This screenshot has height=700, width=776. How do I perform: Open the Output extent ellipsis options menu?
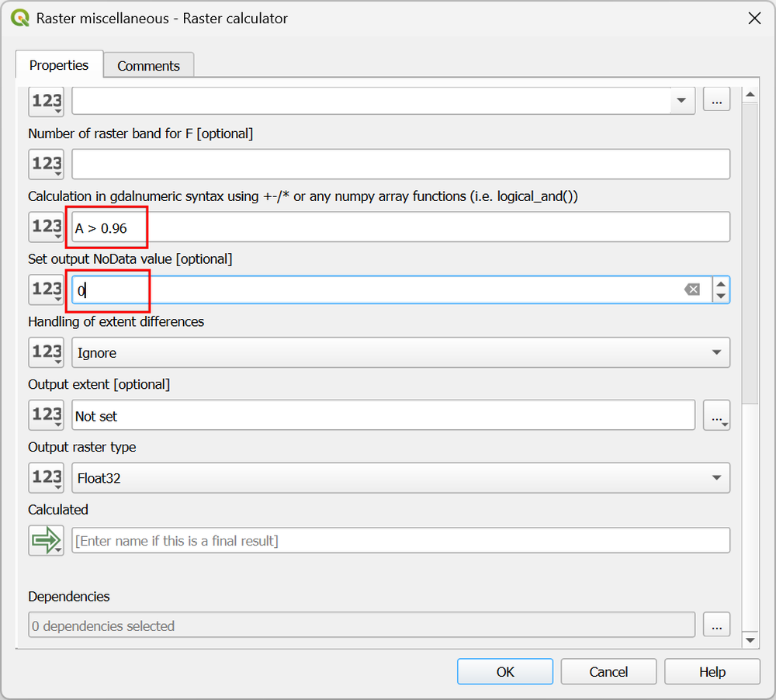[716, 415]
